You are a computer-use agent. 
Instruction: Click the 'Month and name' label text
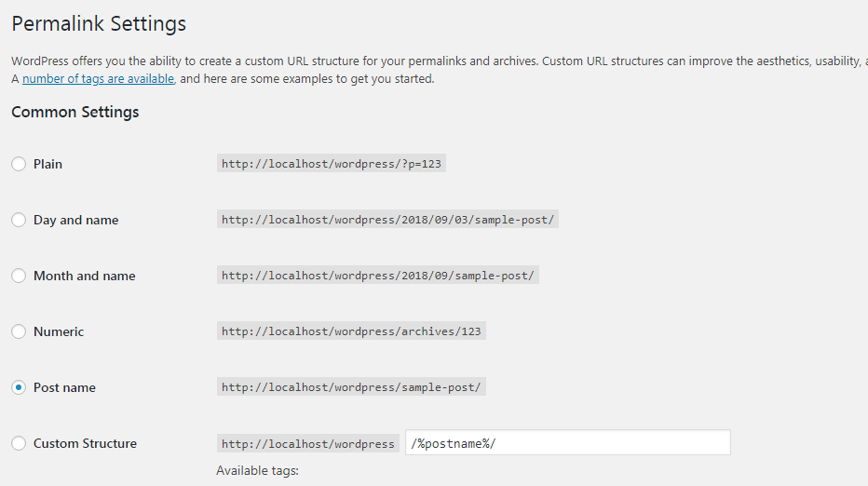click(85, 276)
